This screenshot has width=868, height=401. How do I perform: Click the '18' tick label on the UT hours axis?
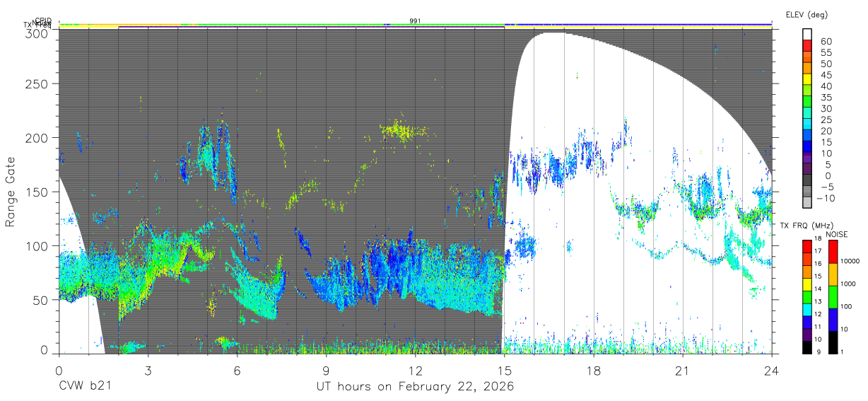point(594,371)
